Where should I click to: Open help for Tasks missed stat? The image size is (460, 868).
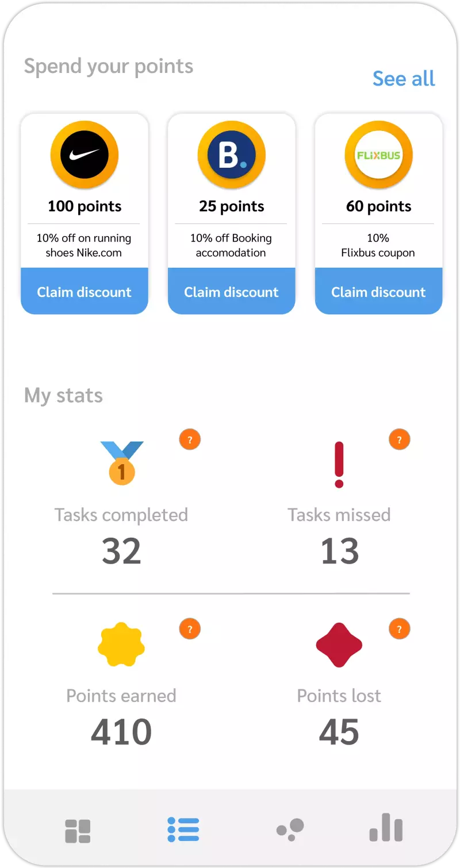click(399, 440)
